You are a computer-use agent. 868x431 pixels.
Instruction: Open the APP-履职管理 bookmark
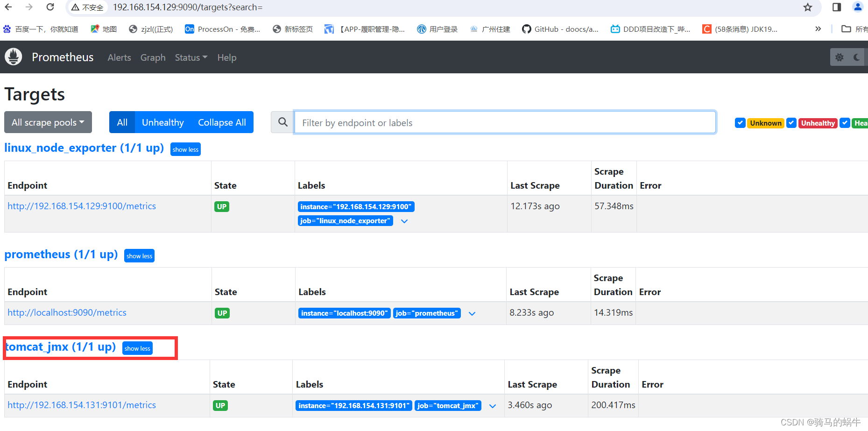point(365,29)
